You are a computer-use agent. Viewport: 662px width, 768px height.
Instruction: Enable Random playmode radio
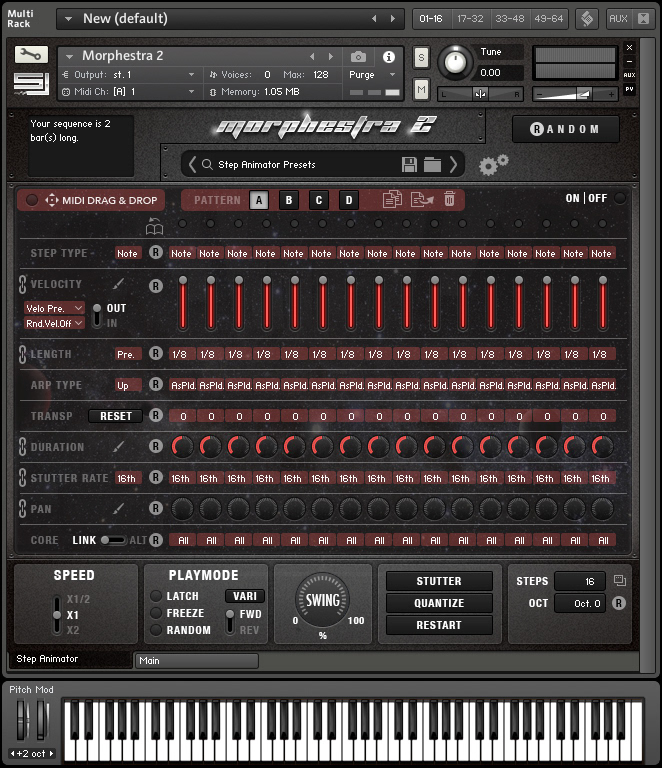tap(156, 630)
